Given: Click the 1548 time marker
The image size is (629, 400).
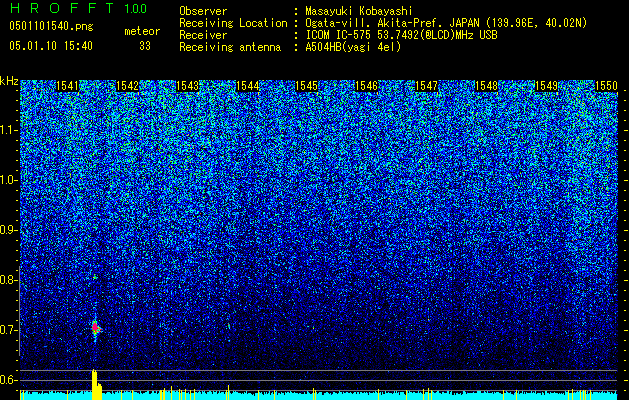Looking at the screenshot, I should 486,86.
